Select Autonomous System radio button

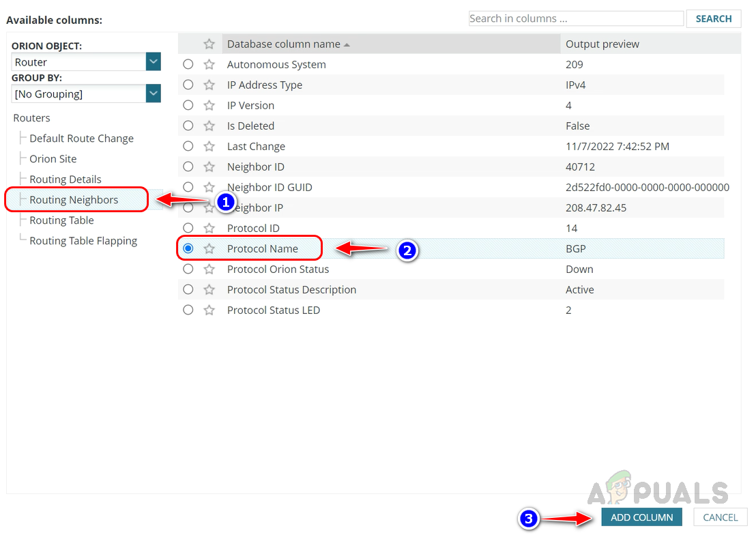point(188,64)
